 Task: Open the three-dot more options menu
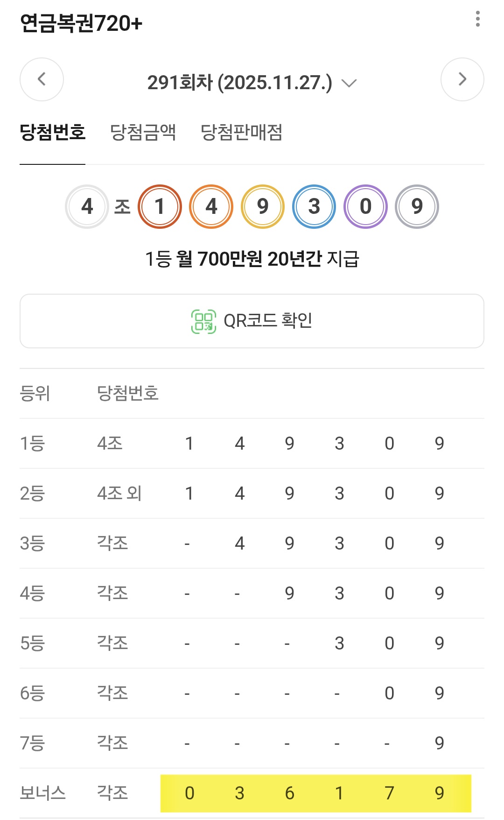click(477, 19)
